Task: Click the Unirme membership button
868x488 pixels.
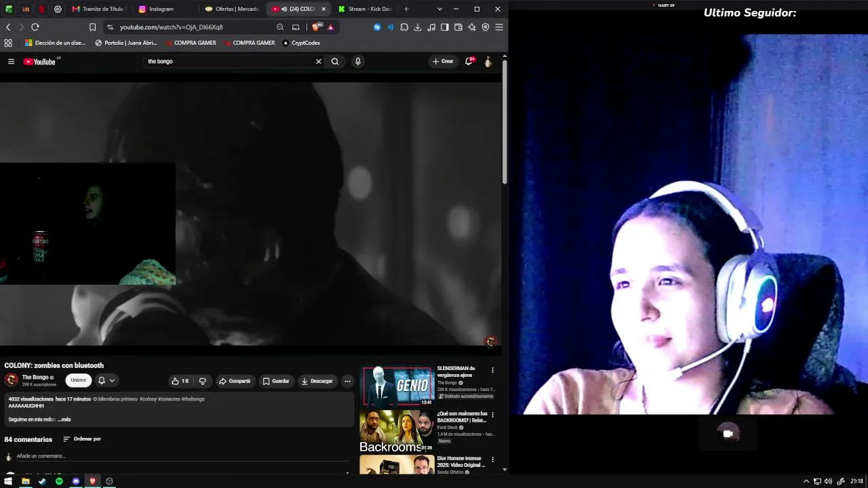Action: click(x=79, y=381)
